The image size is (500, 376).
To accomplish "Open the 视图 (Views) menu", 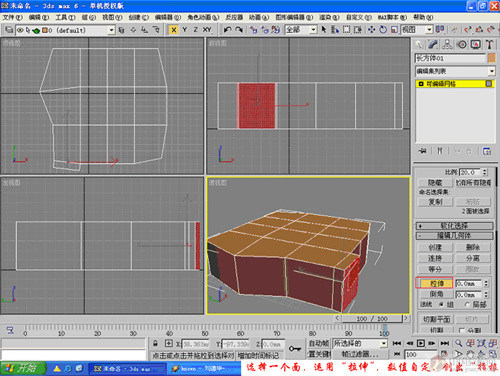I will click(112, 17).
